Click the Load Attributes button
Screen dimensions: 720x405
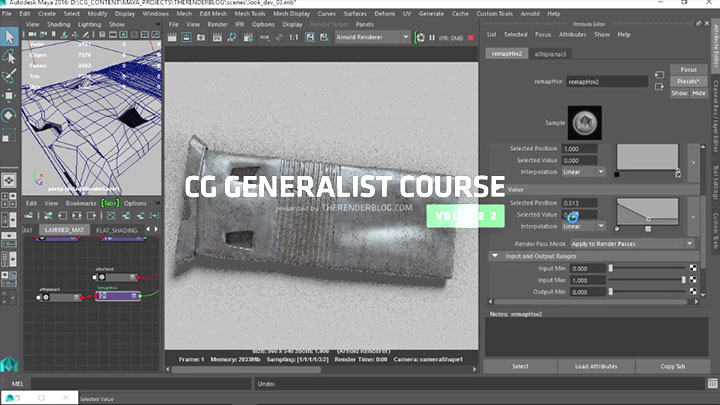click(x=596, y=366)
